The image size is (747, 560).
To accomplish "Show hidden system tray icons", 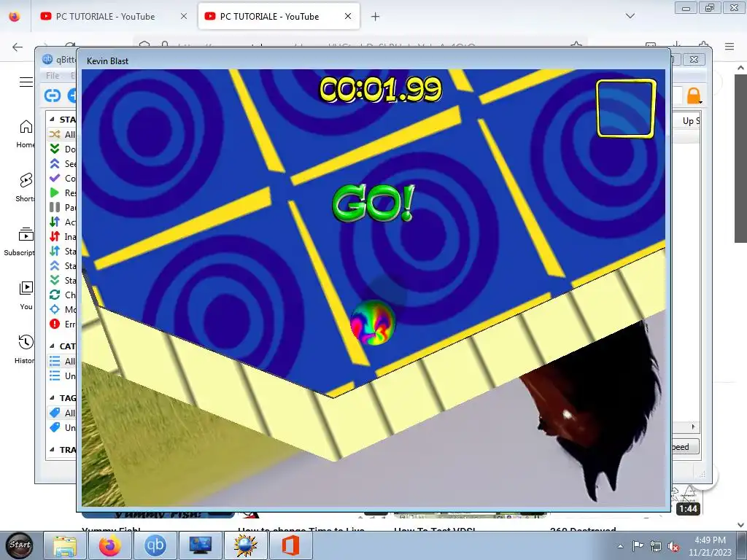I will pyautogui.click(x=620, y=546).
